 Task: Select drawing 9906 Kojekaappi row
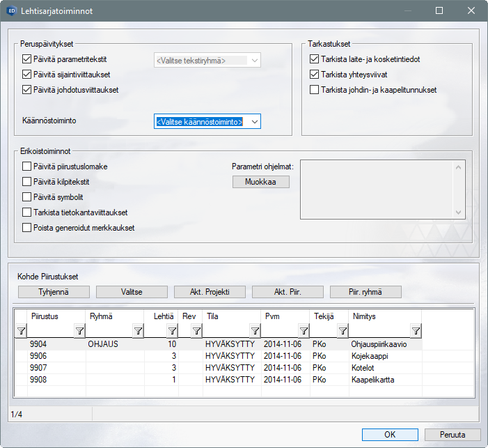coord(209,356)
